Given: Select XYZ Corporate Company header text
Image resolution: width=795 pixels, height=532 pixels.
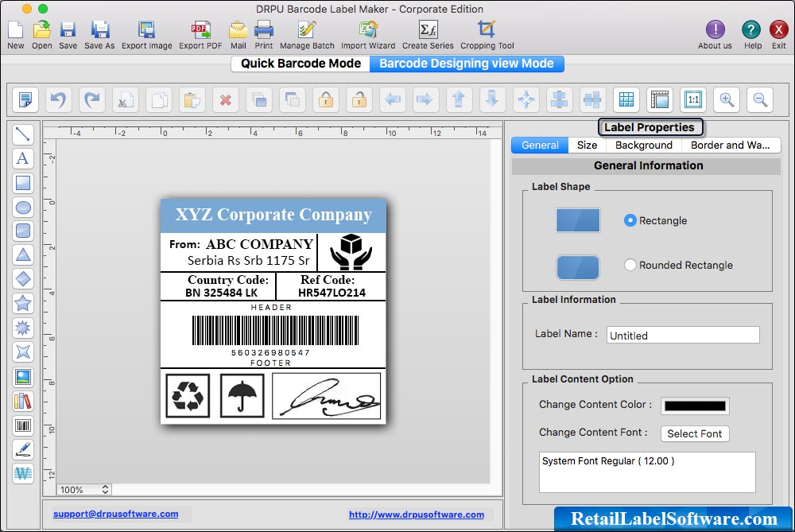Looking at the screenshot, I should click(273, 215).
